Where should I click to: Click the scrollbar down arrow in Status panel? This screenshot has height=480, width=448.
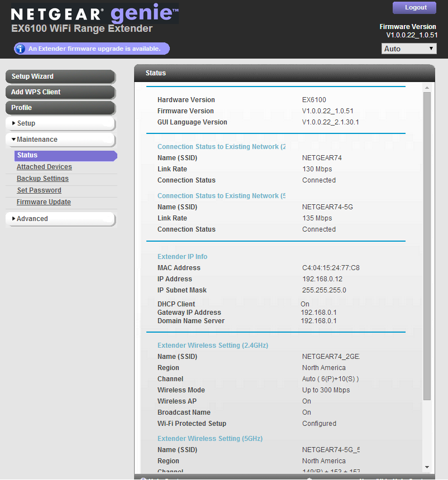427,467
